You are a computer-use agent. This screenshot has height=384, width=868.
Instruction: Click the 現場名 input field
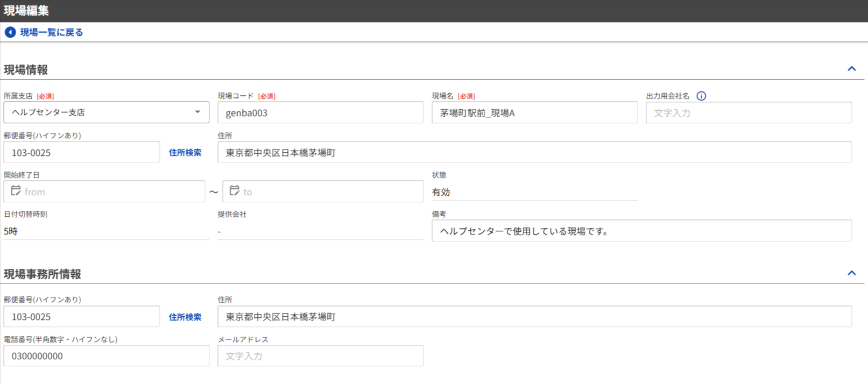point(534,113)
